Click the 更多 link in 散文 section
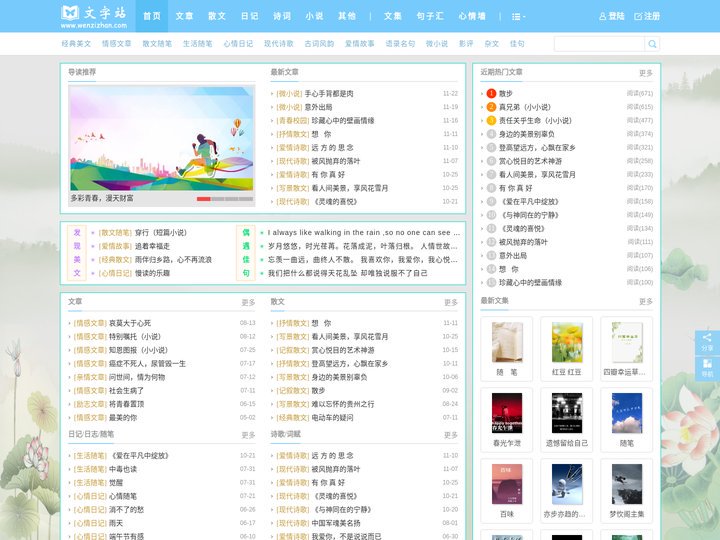This screenshot has height=540, width=720. pyautogui.click(x=451, y=303)
